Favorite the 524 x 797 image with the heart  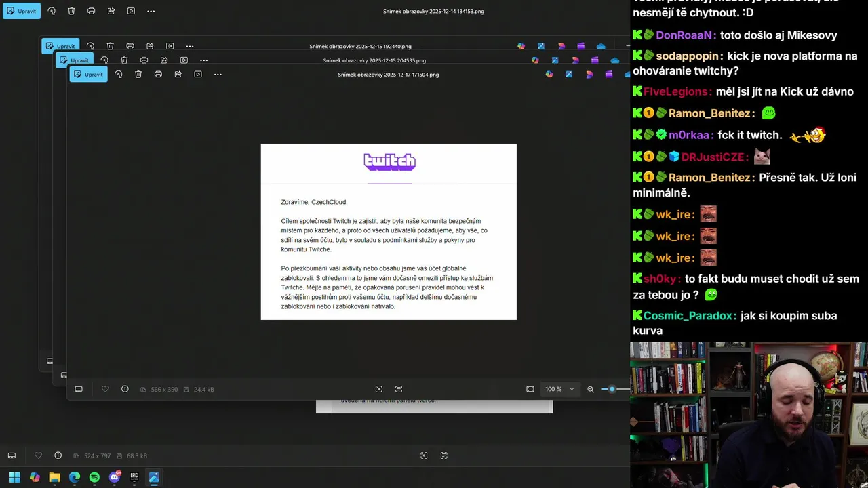38,455
